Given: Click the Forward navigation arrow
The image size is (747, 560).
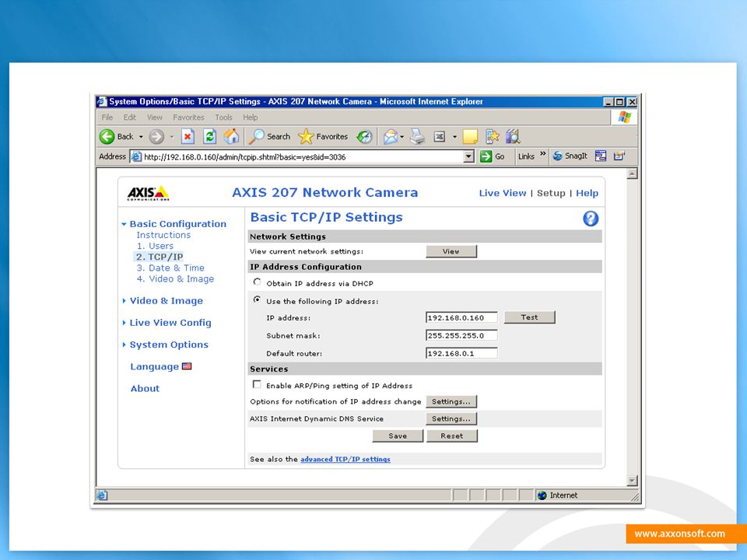Looking at the screenshot, I should [x=156, y=137].
